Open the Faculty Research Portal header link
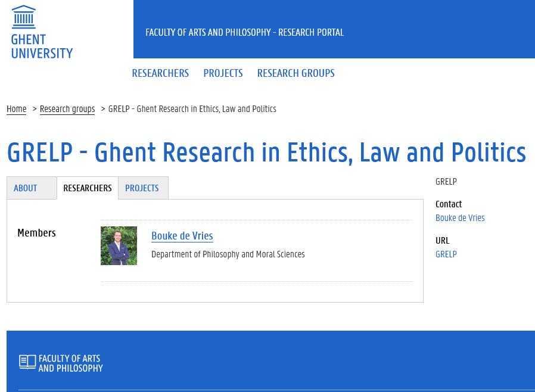The width and height of the screenshot is (535, 392). [245, 32]
